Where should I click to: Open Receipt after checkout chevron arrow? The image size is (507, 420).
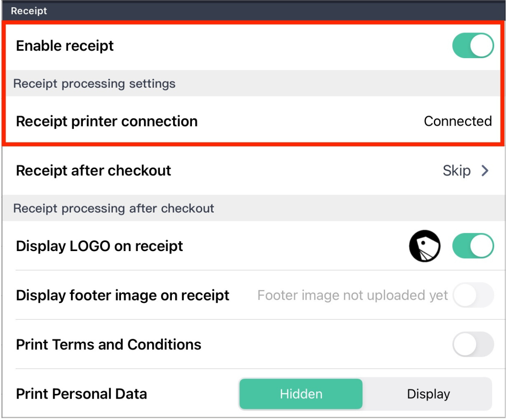pyautogui.click(x=485, y=171)
